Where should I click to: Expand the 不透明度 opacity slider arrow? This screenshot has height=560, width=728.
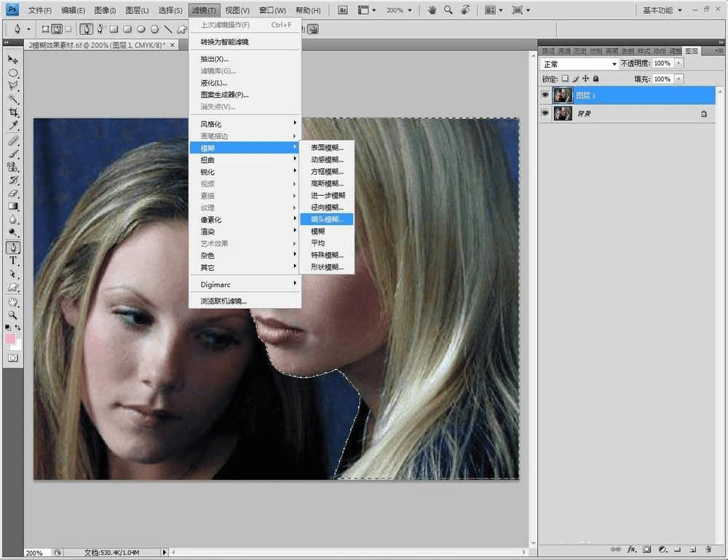pyautogui.click(x=678, y=63)
